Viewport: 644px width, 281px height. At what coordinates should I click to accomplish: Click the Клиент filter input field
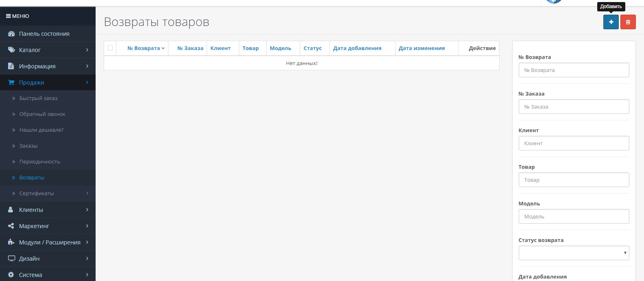(573, 143)
